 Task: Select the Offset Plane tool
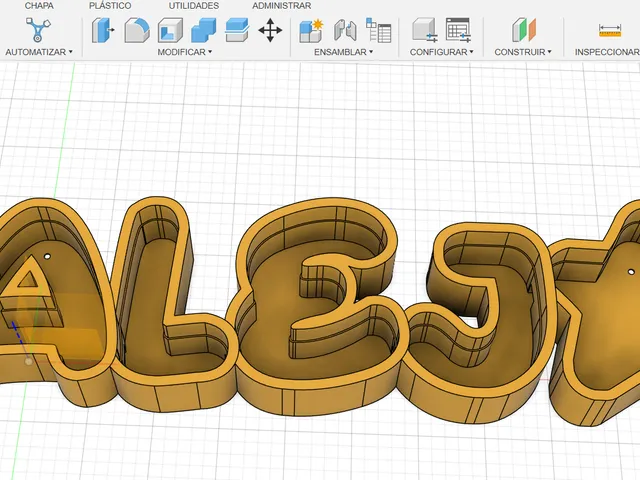pos(524,30)
